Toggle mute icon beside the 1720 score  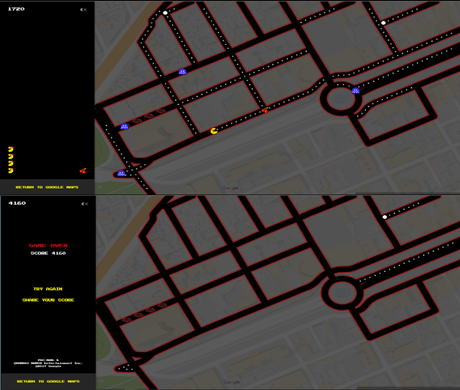83,10
